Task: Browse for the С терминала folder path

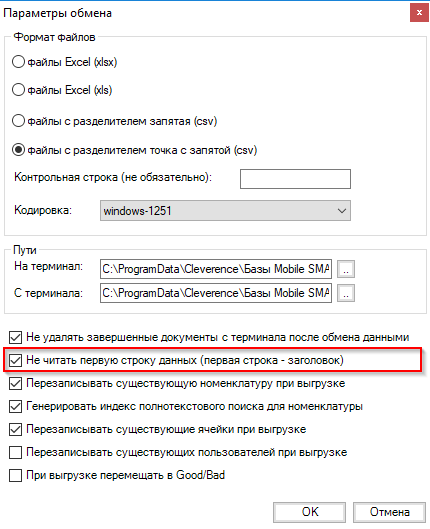Action: [x=346, y=293]
